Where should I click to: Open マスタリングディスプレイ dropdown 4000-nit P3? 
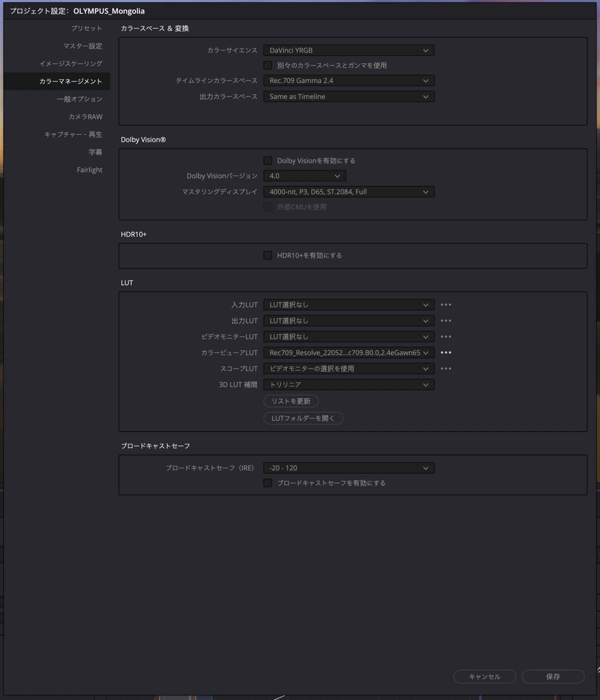point(348,192)
